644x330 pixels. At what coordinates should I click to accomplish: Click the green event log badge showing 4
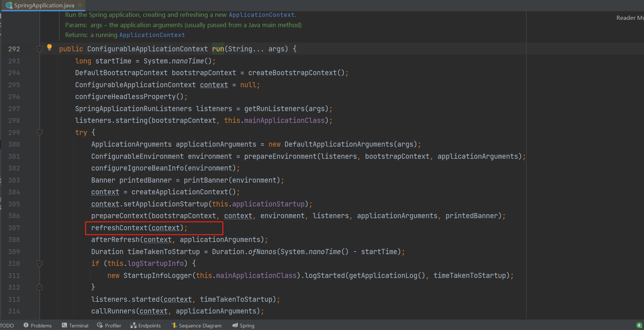click(639, 325)
